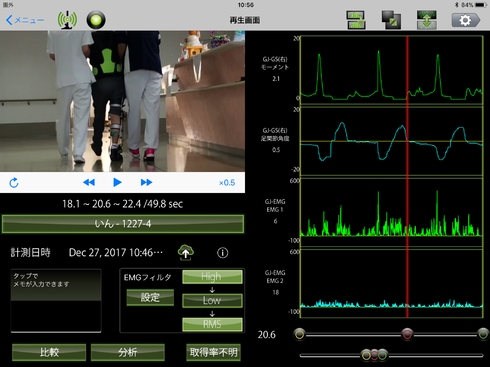
Task: Tap the GJ-GS moment graph
Action: [392, 70]
